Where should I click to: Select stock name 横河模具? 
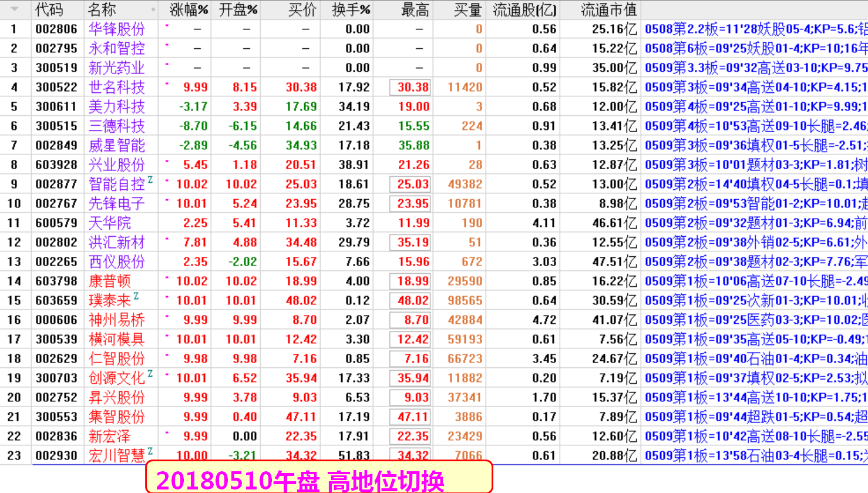[x=116, y=339]
